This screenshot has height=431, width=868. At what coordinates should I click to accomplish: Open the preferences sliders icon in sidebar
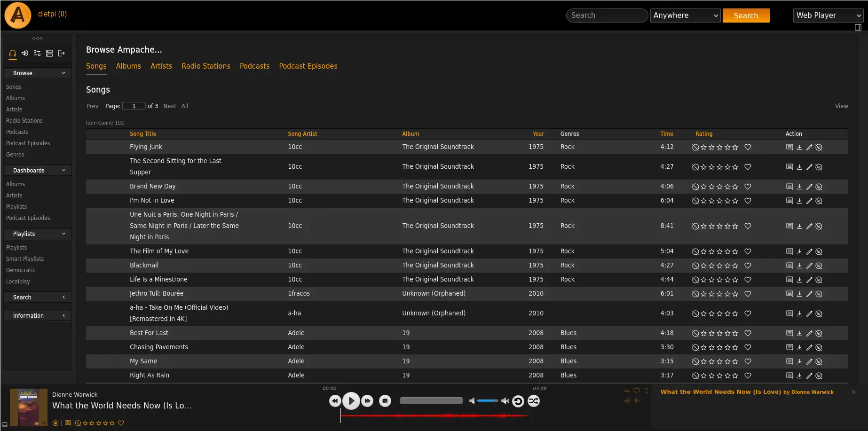[37, 54]
